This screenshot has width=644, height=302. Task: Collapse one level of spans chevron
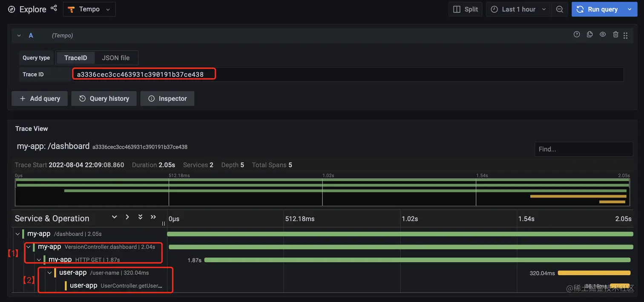tap(127, 217)
